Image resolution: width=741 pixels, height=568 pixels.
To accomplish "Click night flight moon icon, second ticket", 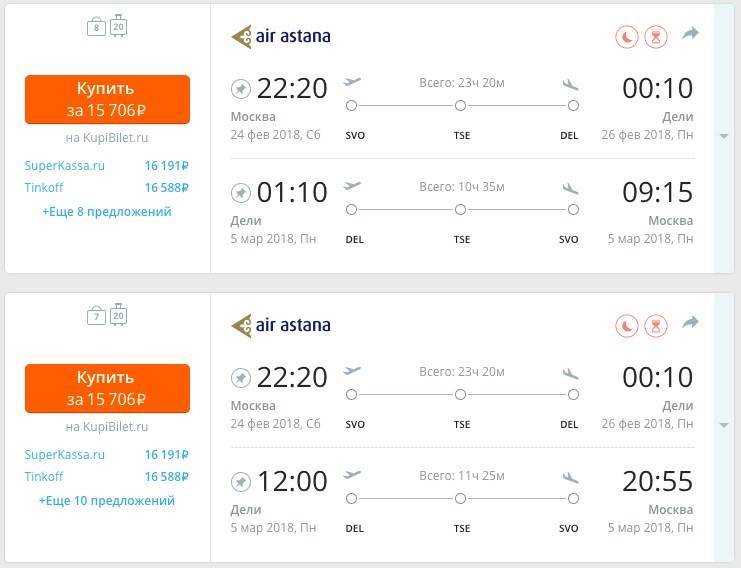I will click(627, 326).
